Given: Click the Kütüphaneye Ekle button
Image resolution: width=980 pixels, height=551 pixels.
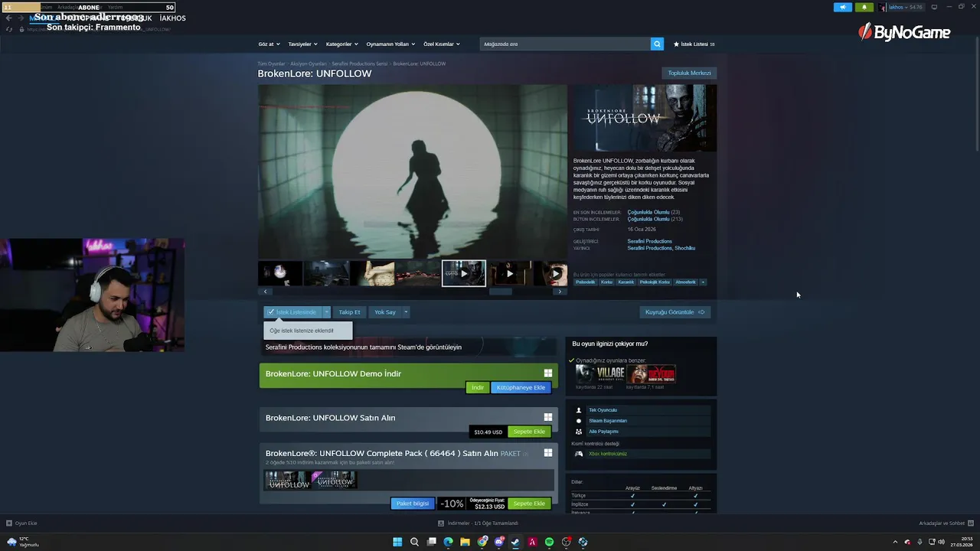Looking at the screenshot, I should [521, 387].
